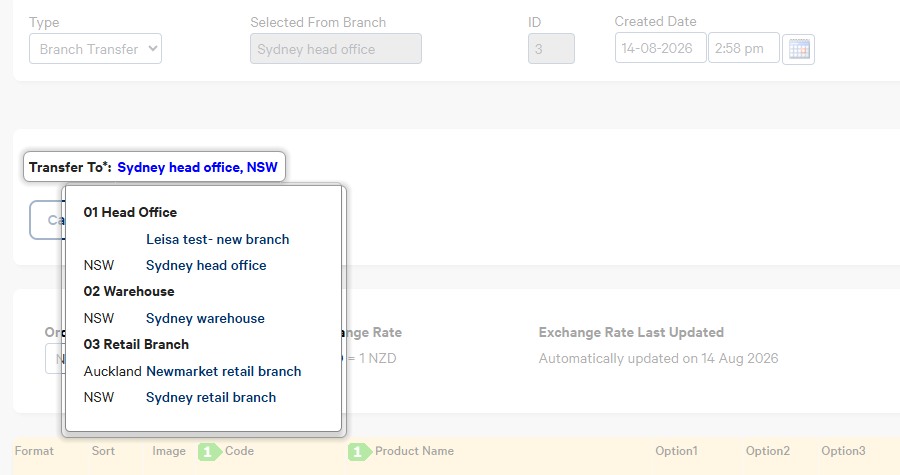Image resolution: width=900 pixels, height=475 pixels.
Task: Sort by the Code column header
Action: point(239,451)
